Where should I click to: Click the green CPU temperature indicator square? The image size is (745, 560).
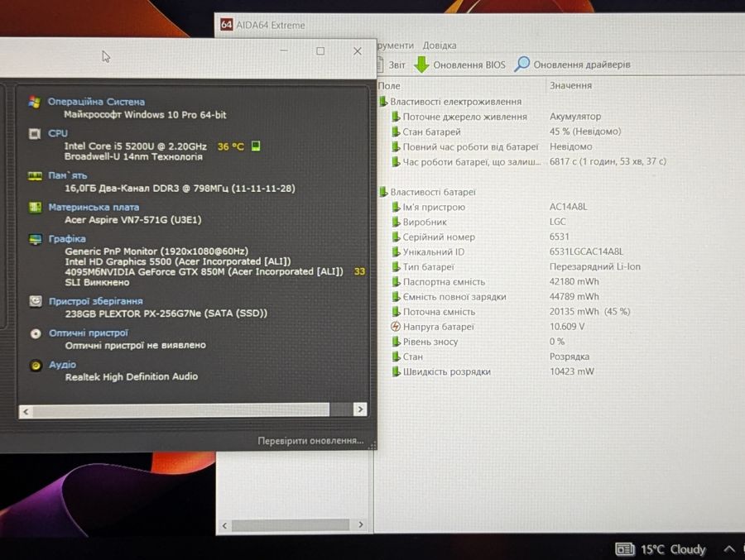click(256, 146)
